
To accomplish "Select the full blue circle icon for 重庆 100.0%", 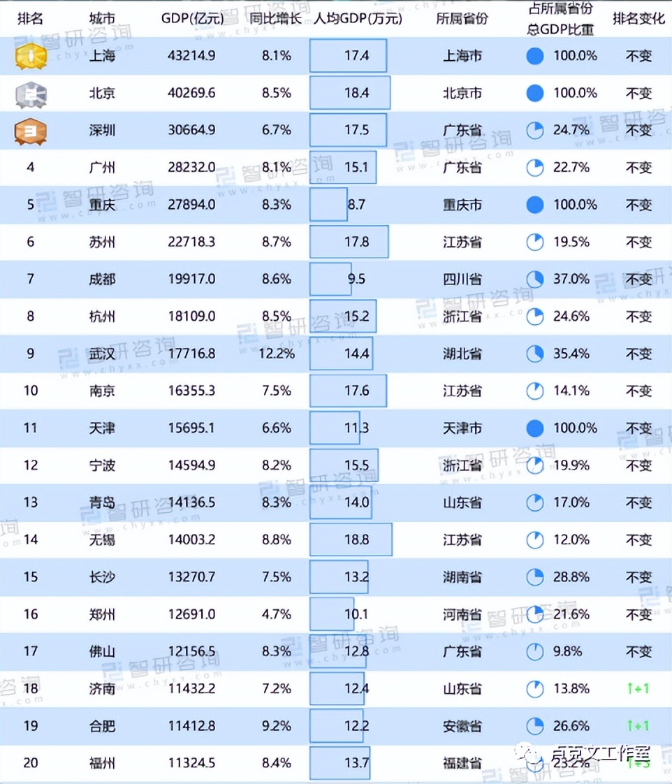I will coord(534,205).
